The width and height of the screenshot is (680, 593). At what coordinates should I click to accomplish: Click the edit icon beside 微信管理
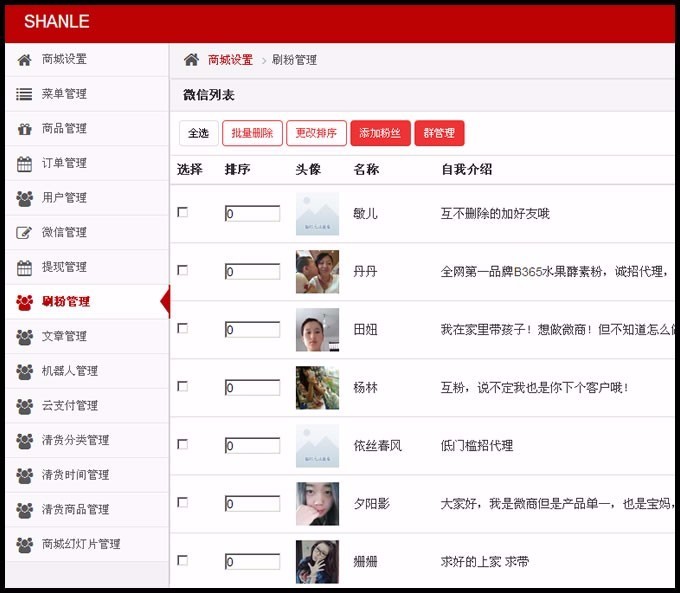click(x=24, y=233)
